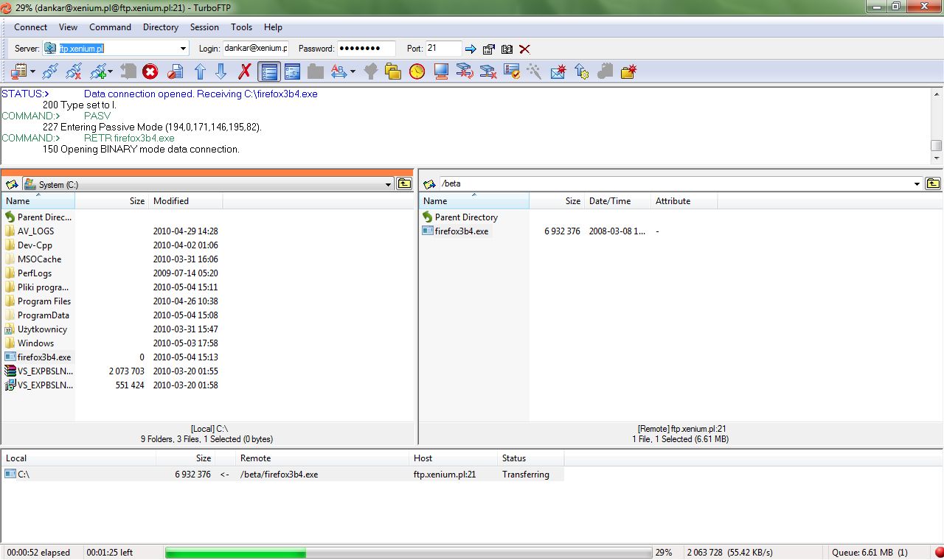Click the Connect plug icon
Viewport: 944px width, 560px height.
point(49,71)
